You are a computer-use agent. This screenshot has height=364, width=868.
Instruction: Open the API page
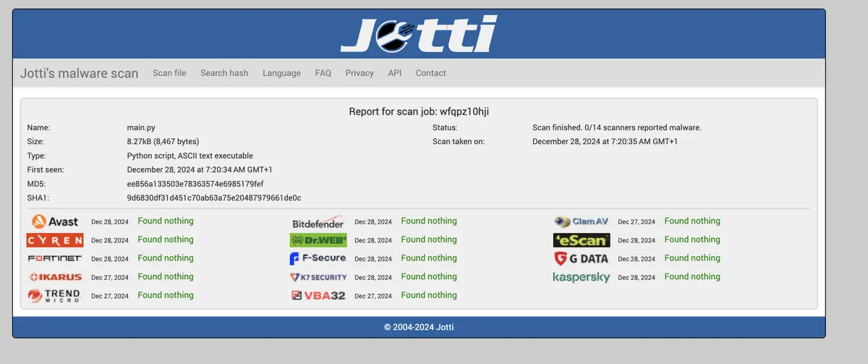tap(395, 73)
